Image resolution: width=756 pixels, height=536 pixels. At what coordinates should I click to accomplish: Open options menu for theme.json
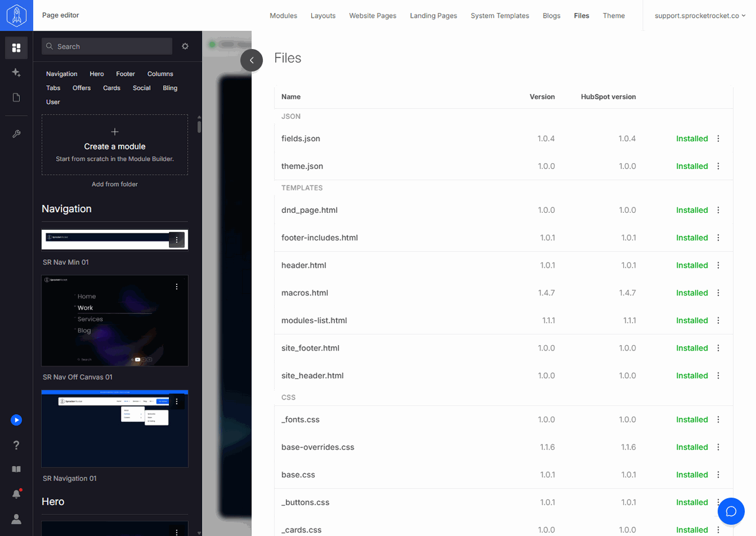click(718, 166)
